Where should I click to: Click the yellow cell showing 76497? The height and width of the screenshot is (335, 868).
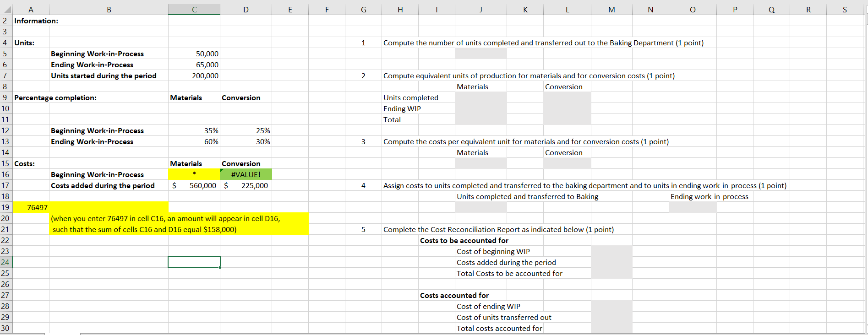pos(31,207)
